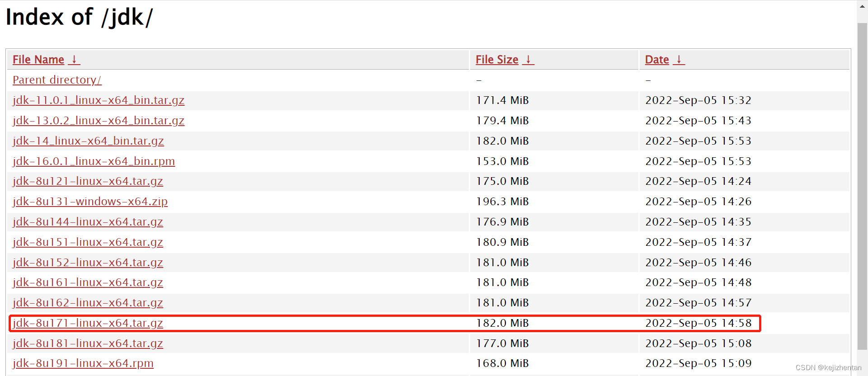Select the 179.4 MiB file size
Image resolution: width=868 pixels, height=376 pixels.
click(x=502, y=121)
